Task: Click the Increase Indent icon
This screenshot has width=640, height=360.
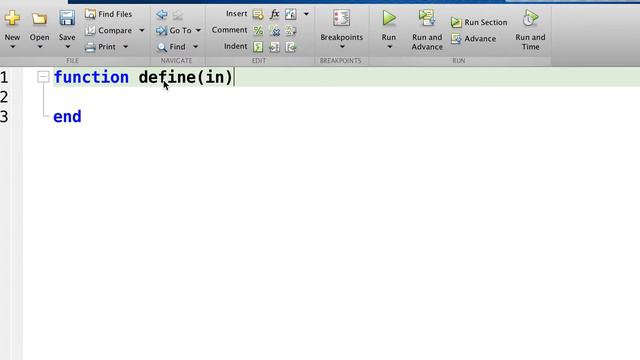Action: click(274, 47)
